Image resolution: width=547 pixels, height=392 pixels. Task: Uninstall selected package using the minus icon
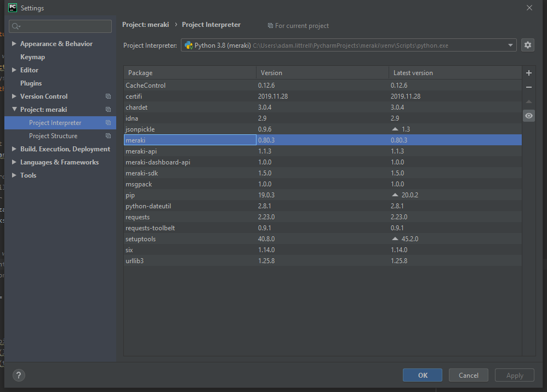(528, 87)
